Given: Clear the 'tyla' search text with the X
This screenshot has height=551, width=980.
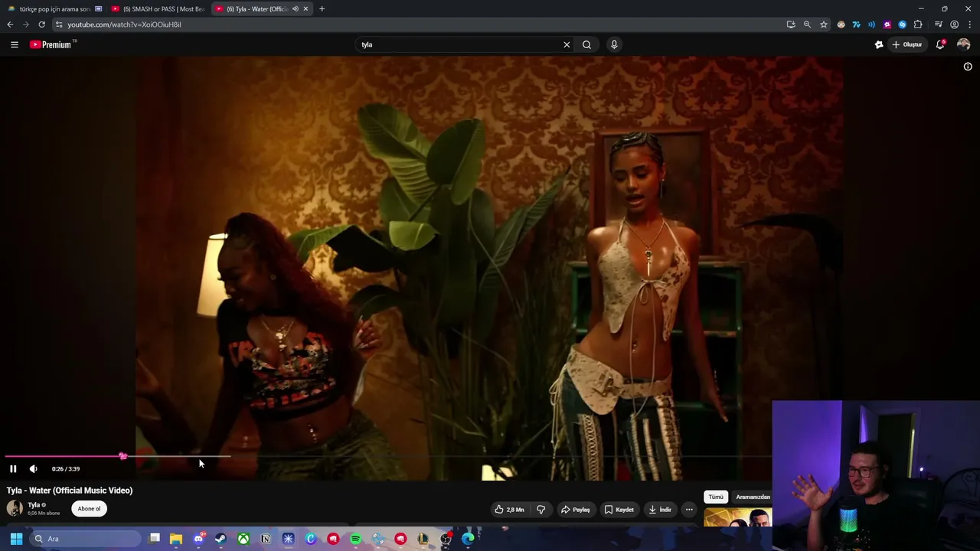Looking at the screenshot, I should coord(567,44).
